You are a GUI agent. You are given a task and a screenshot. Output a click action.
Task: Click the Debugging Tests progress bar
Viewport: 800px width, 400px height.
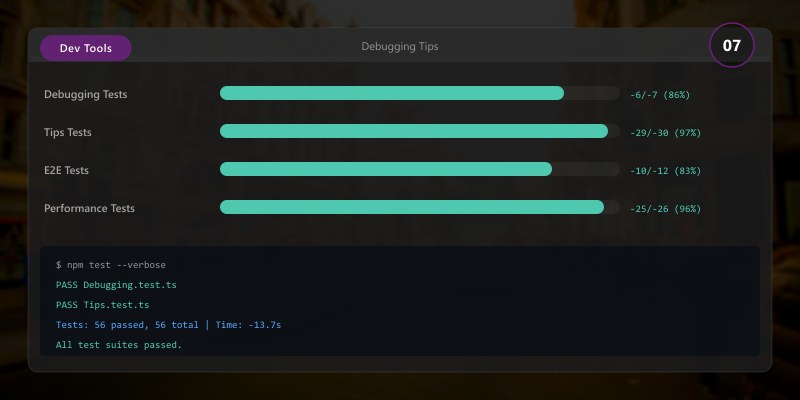(419, 93)
